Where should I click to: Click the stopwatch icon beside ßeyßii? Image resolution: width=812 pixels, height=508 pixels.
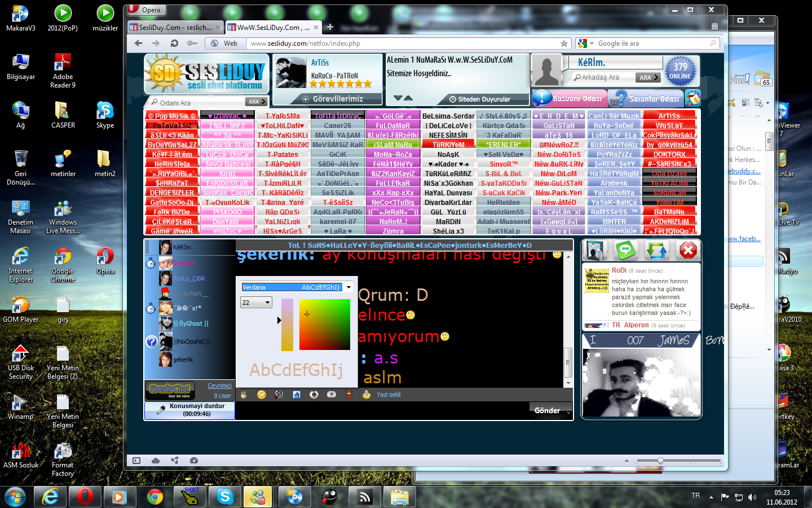(x=151, y=263)
